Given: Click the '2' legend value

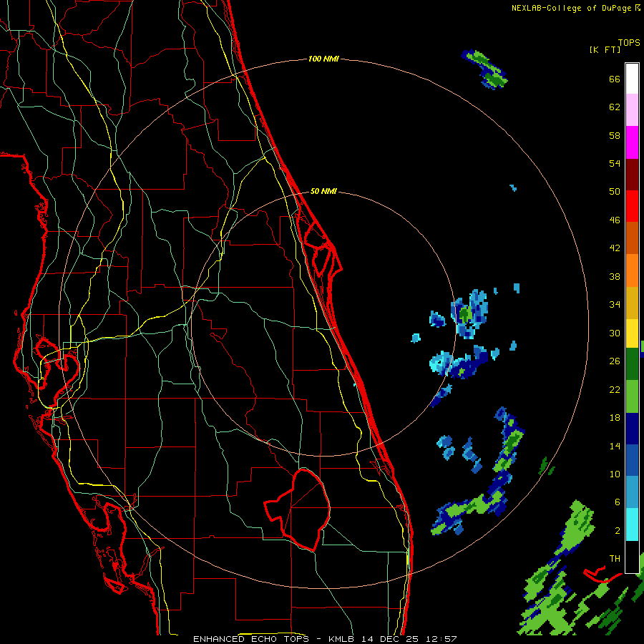Looking at the screenshot, I should 618,531.
